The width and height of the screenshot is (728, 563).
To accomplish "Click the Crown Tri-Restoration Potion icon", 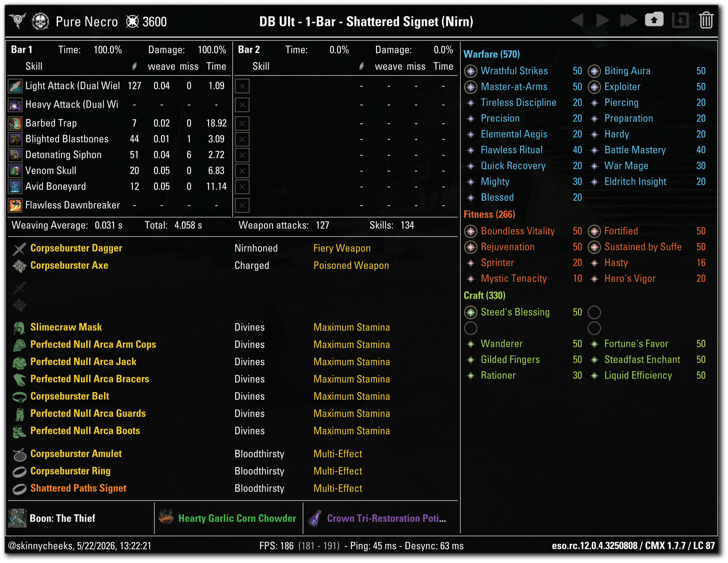I will [x=315, y=518].
